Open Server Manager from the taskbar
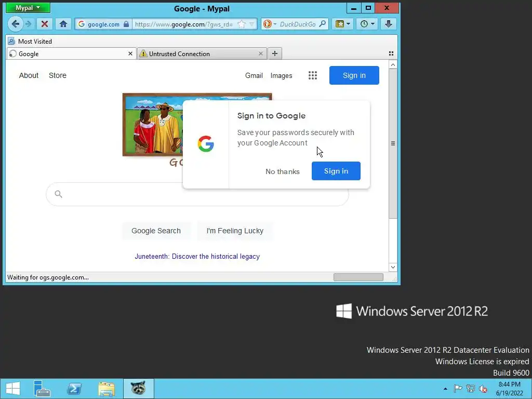The image size is (532, 399). click(42, 389)
